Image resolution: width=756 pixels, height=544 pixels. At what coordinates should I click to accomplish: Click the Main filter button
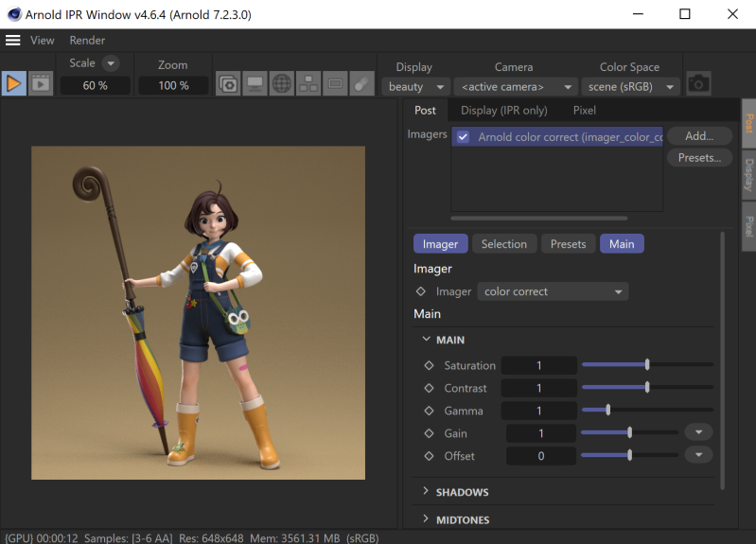click(622, 244)
